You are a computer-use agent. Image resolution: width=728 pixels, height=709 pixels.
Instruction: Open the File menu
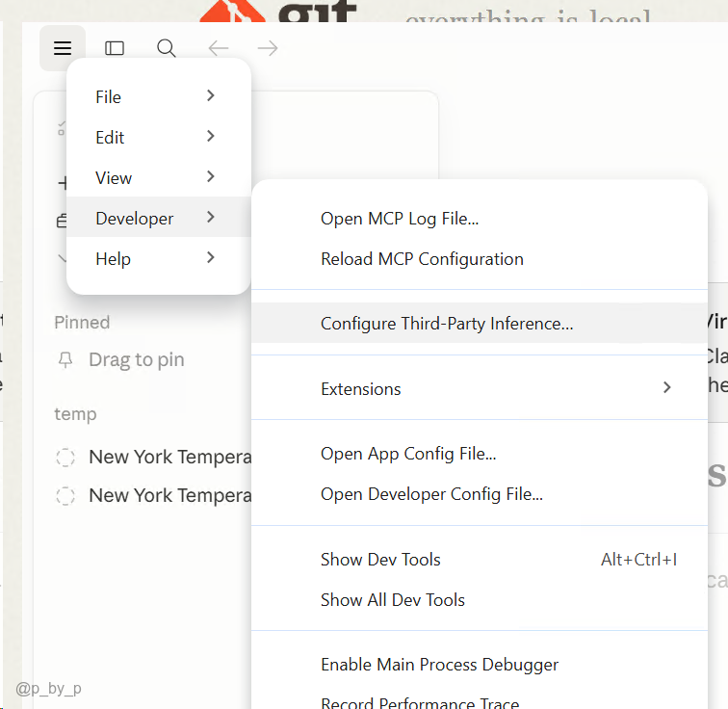(159, 96)
